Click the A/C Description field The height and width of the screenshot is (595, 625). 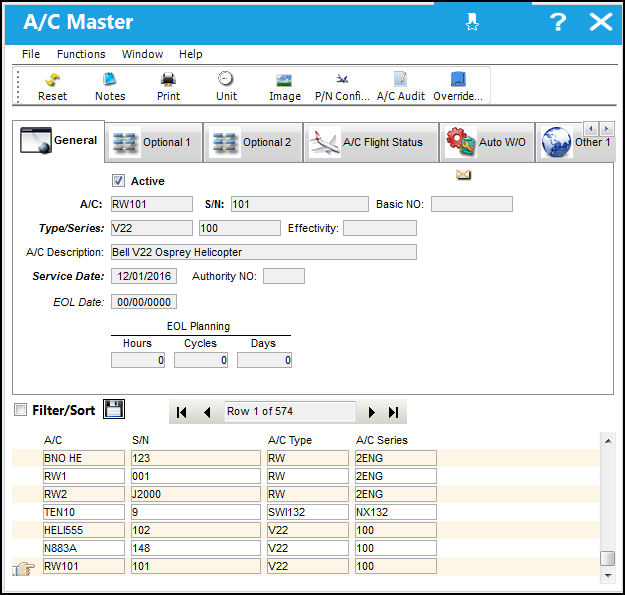[x=264, y=252]
